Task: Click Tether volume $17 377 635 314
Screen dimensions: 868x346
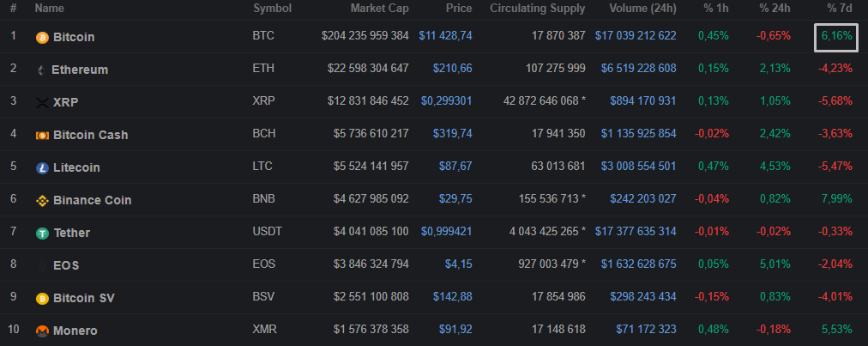Action: (636, 232)
